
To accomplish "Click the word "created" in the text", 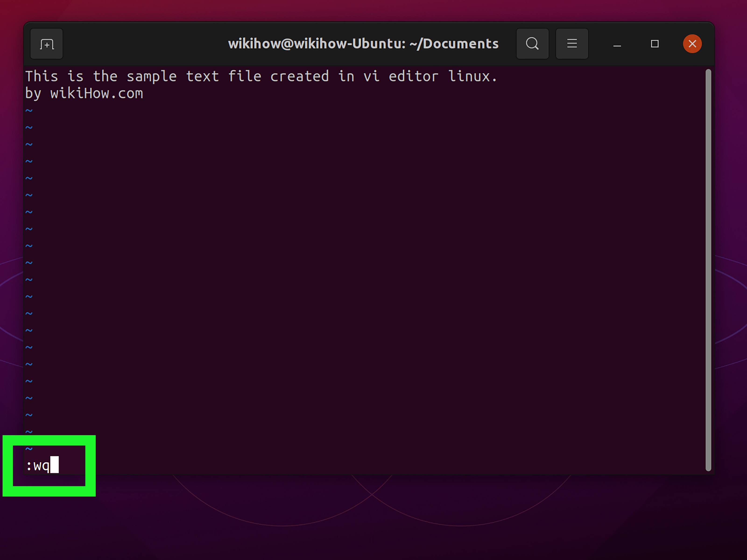I will tap(299, 77).
